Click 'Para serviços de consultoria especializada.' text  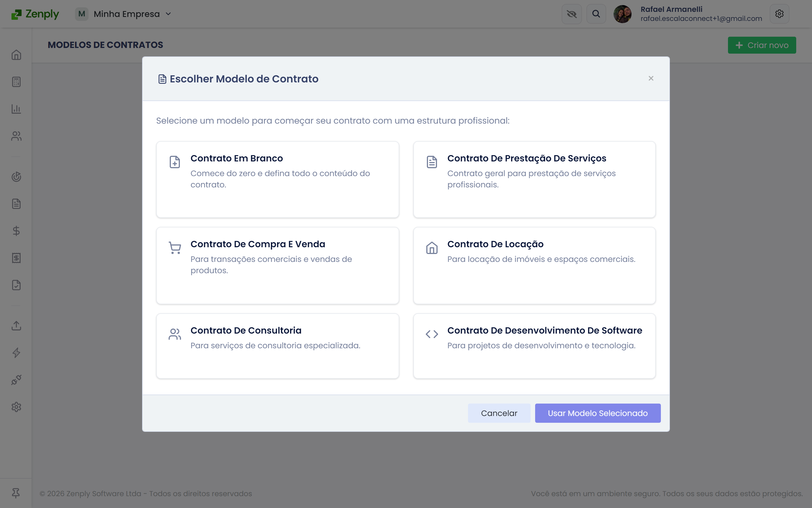(275, 345)
